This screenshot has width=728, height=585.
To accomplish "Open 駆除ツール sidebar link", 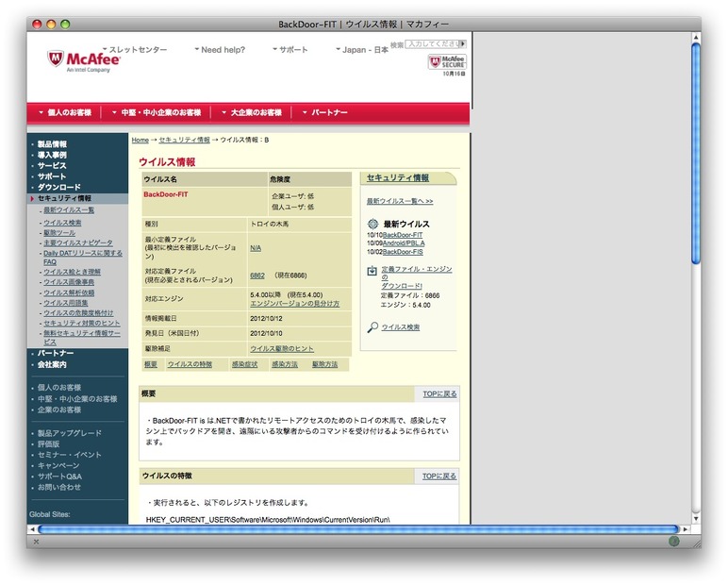I will click(x=59, y=233).
